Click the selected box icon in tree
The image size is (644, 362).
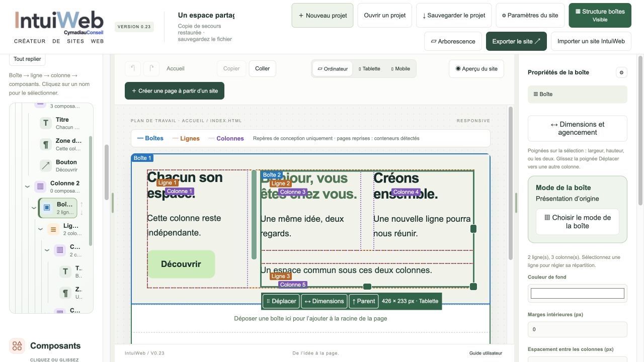(47, 208)
